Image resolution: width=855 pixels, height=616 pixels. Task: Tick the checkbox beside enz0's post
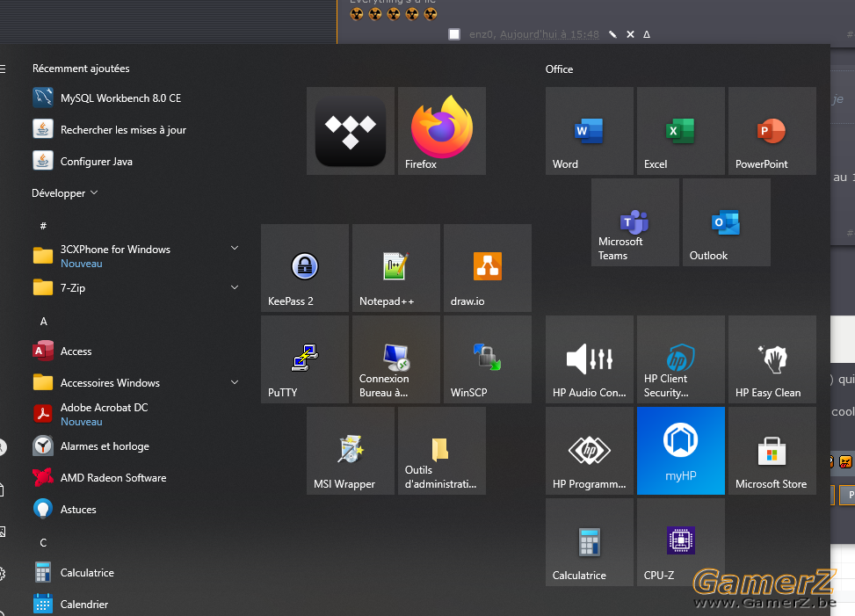[x=454, y=34]
